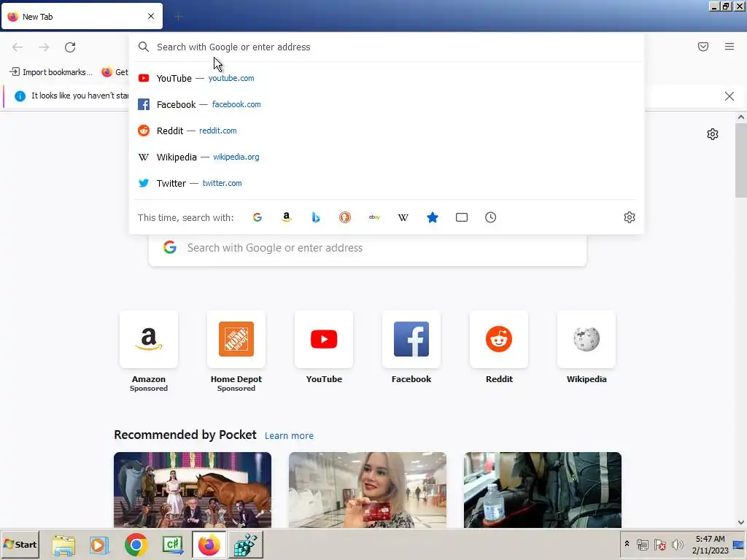Click the network tray icon
The image size is (747, 560).
(x=642, y=544)
